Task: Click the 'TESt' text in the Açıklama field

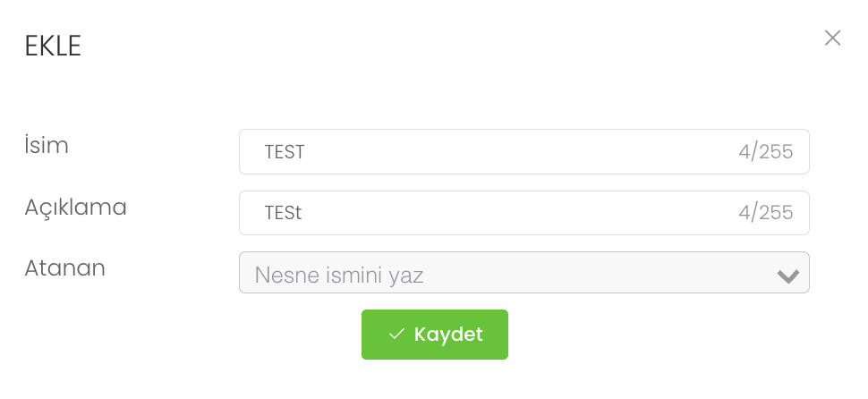Action: 283,213
